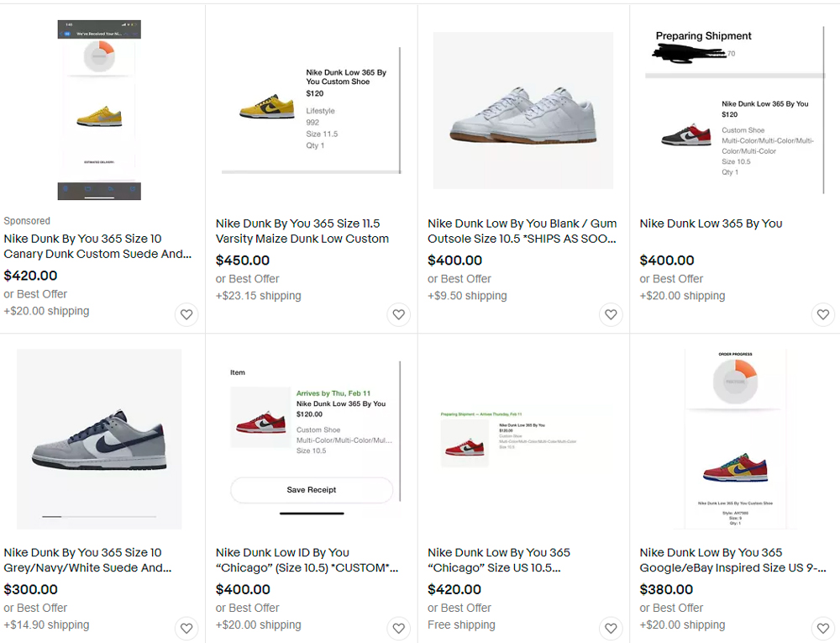Open the Grey/Navy/White Suede listing title
The height and width of the screenshot is (643, 840).
click(x=87, y=560)
